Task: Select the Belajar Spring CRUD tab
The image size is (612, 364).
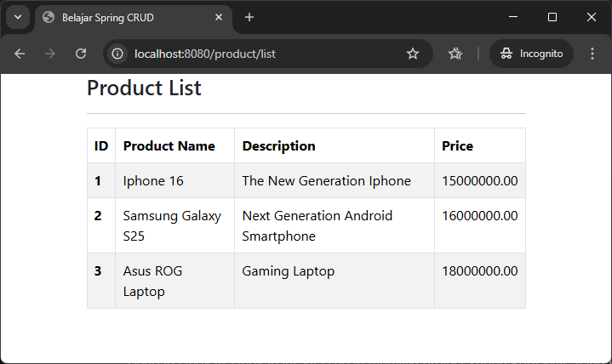Action: (128, 17)
